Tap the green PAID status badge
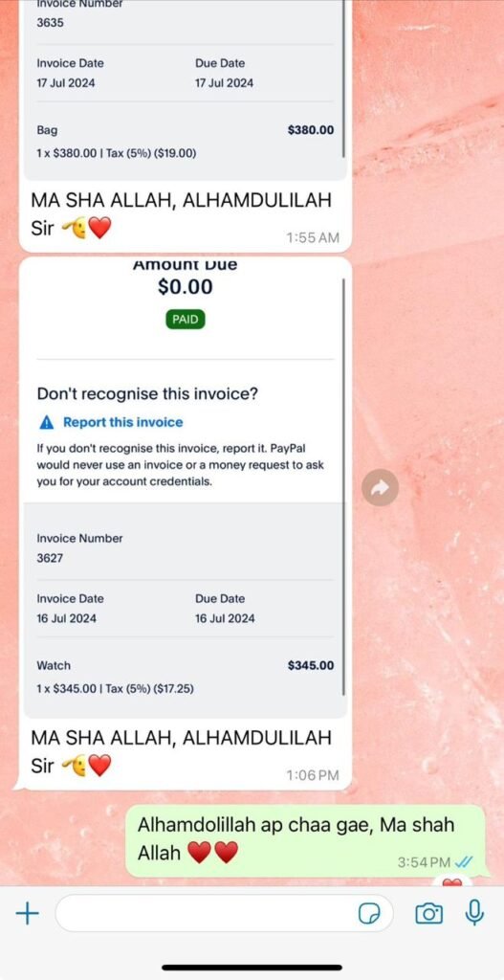 pos(186,320)
